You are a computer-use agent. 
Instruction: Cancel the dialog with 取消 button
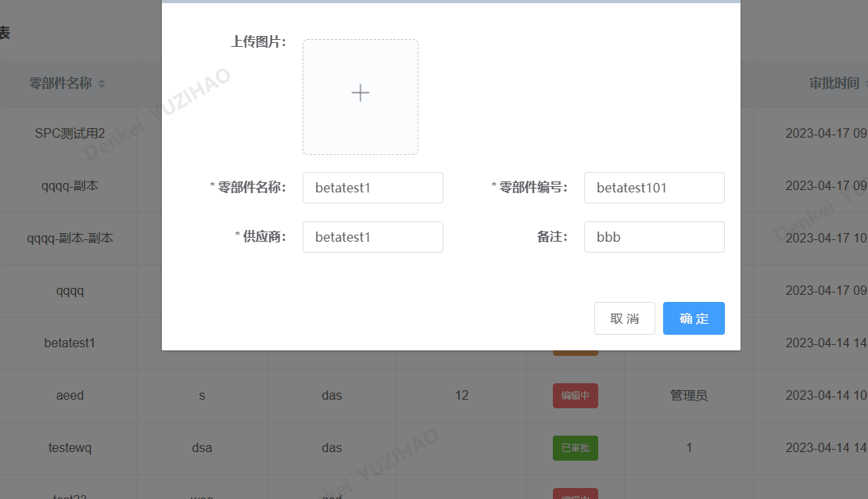click(x=625, y=318)
